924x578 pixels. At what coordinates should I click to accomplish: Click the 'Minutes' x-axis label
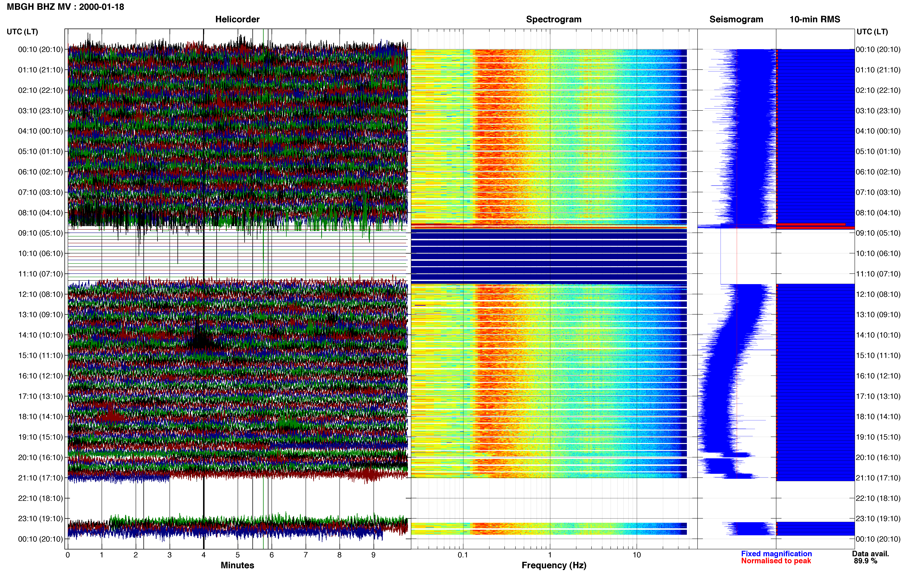pos(237,565)
